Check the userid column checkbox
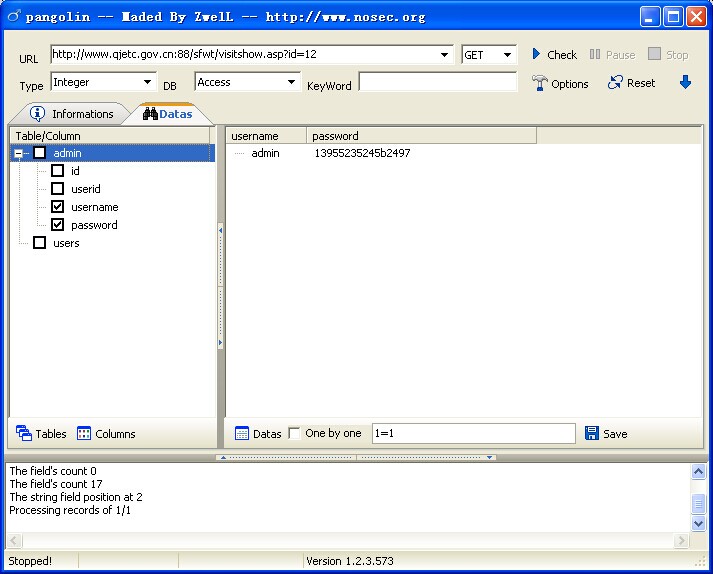The width and height of the screenshot is (713, 574). (x=57, y=188)
